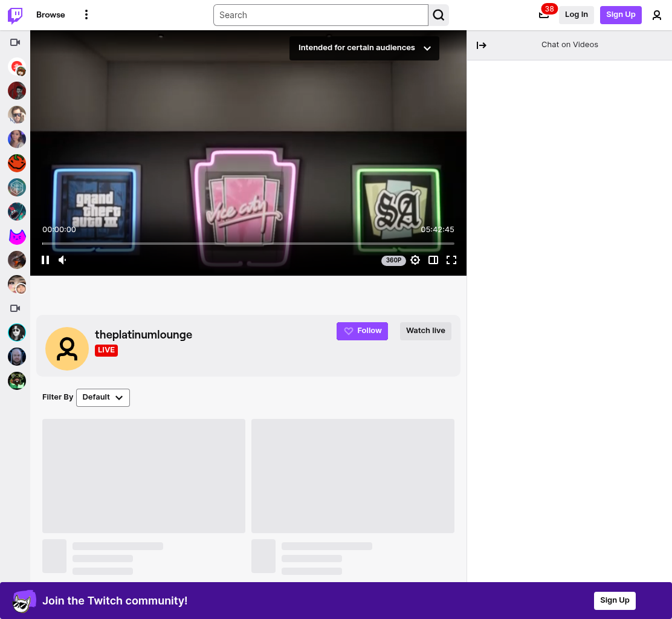Screen dimensions: 672x619
Task: Collapse the Chat on Videos panel
Action: (481, 45)
